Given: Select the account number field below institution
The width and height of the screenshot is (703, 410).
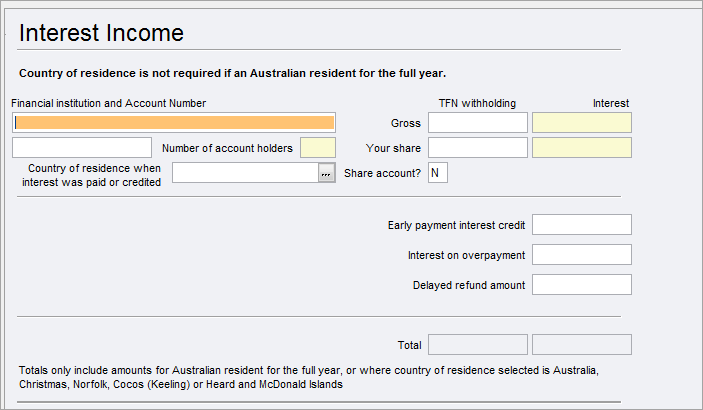Looking at the screenshot, I should tap(82, 148).
